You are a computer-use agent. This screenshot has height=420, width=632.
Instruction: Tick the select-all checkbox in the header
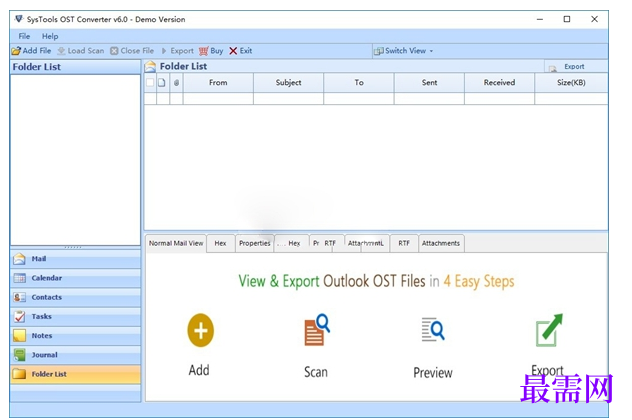(x=150, y=83)
